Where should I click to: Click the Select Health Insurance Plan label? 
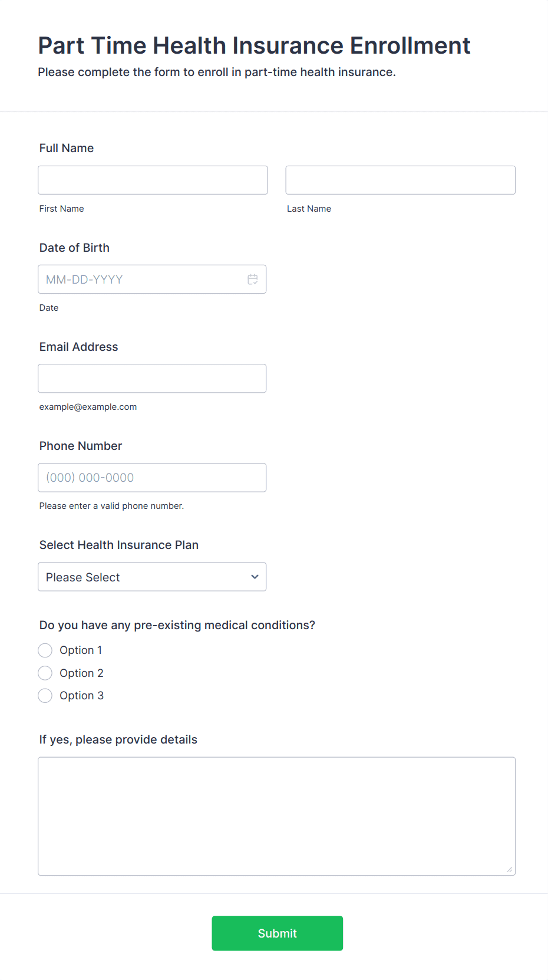[119, 545]
